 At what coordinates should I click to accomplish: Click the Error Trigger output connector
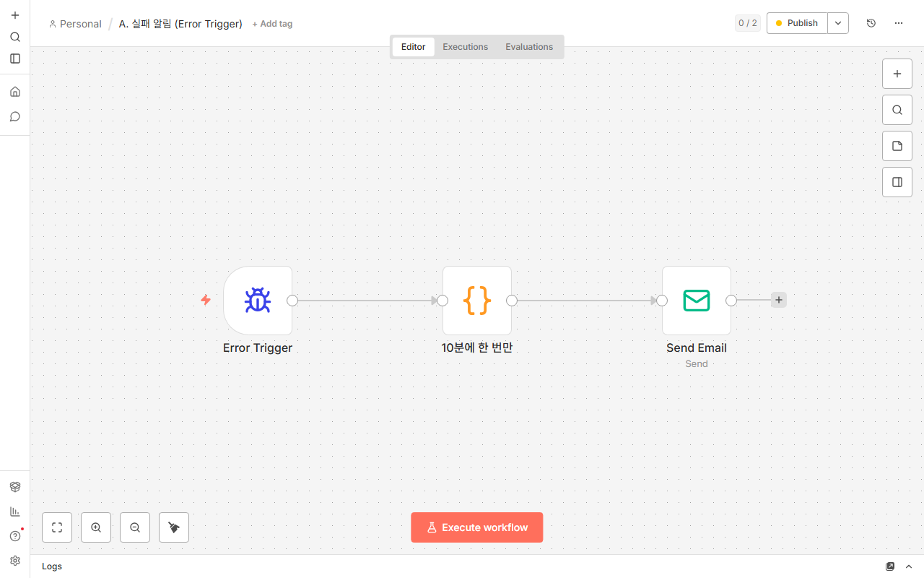292,301
